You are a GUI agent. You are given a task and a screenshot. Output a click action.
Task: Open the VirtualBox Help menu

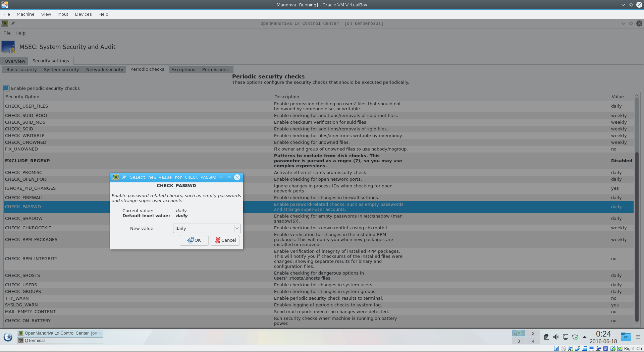(103, 14)
